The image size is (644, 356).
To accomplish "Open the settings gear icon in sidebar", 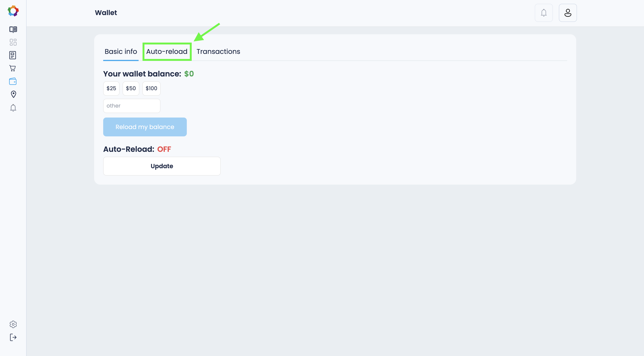I will [13, 324].
